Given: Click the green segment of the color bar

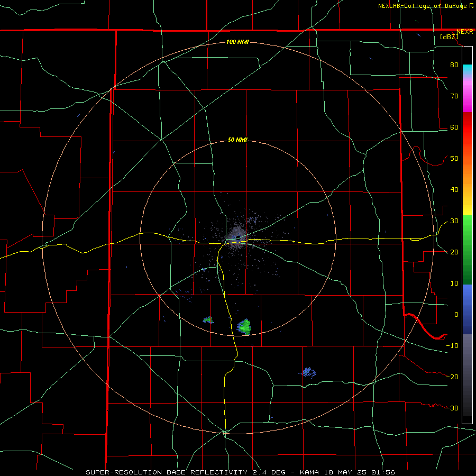Looking at the screenshot, I should click(467, 250).
